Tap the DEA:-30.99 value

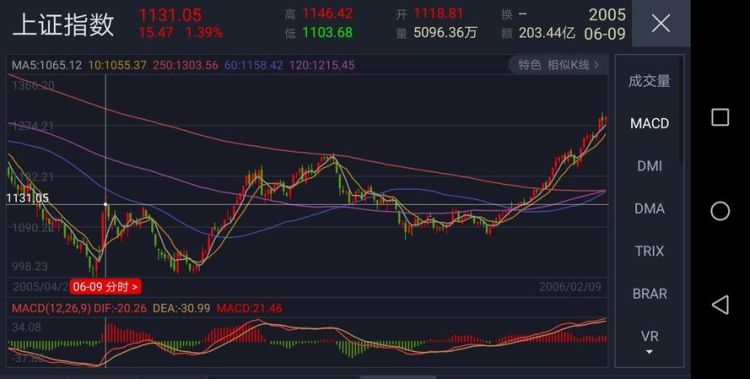tap(181, 308)
